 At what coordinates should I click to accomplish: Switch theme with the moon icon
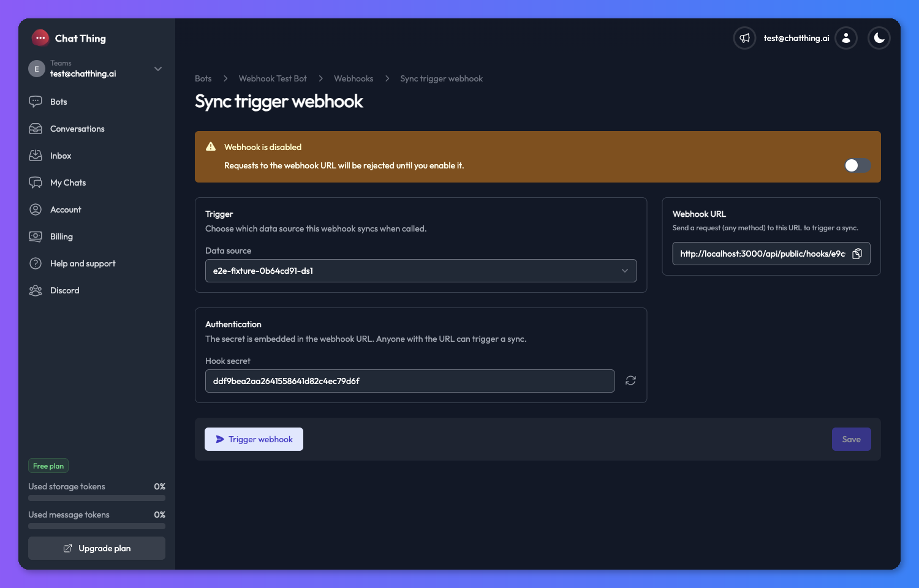click(x=879, y=38)
